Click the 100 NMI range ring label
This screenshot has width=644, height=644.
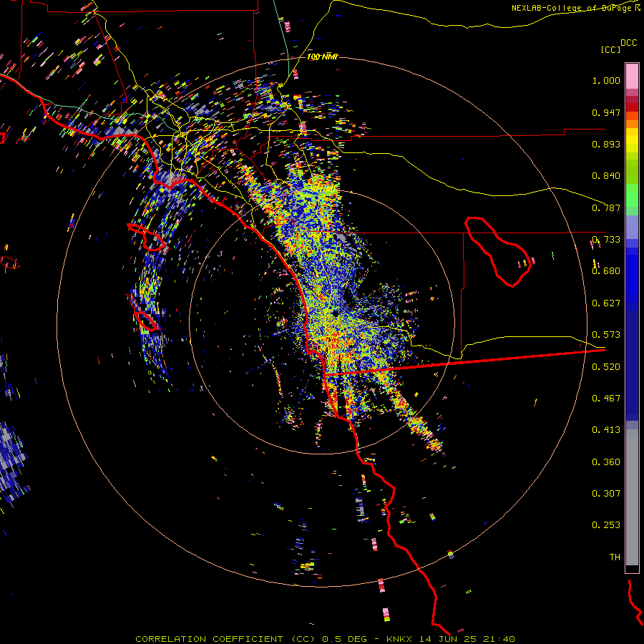pos(323,57)
